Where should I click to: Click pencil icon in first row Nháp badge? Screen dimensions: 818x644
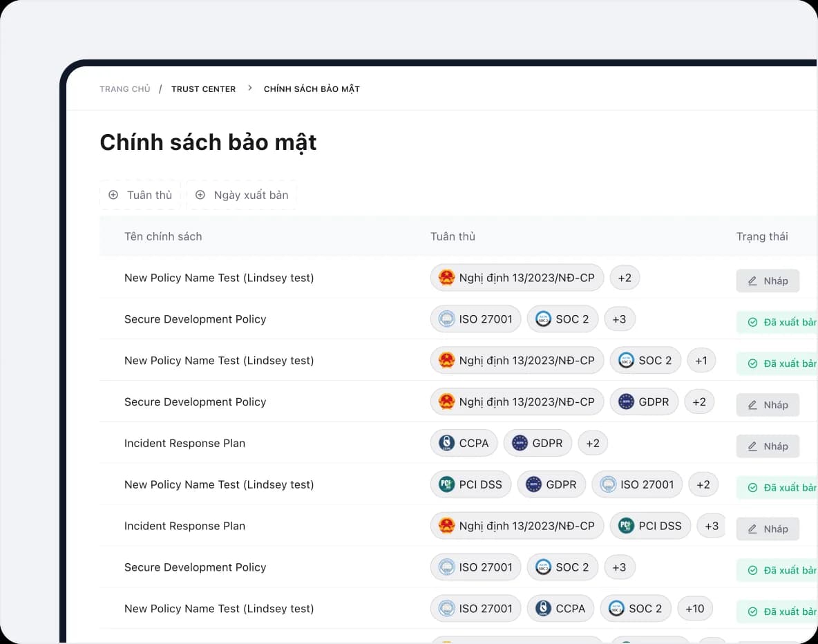coord(752,281)
